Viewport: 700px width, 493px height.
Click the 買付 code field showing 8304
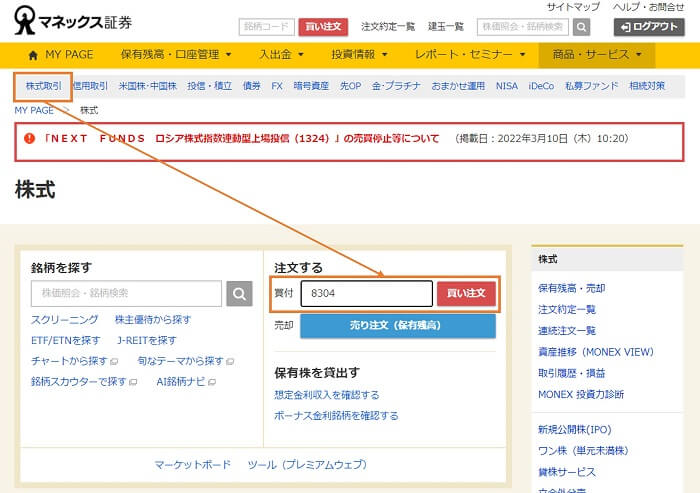367,293
